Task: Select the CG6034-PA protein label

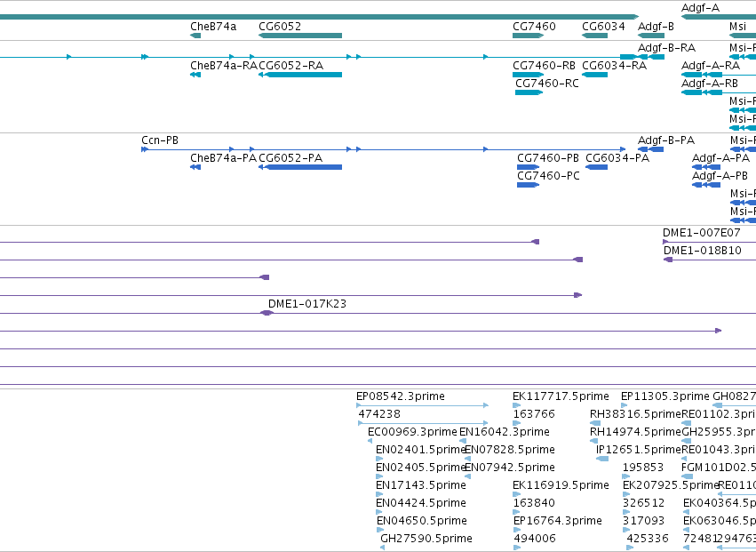Action: (617, 158)
